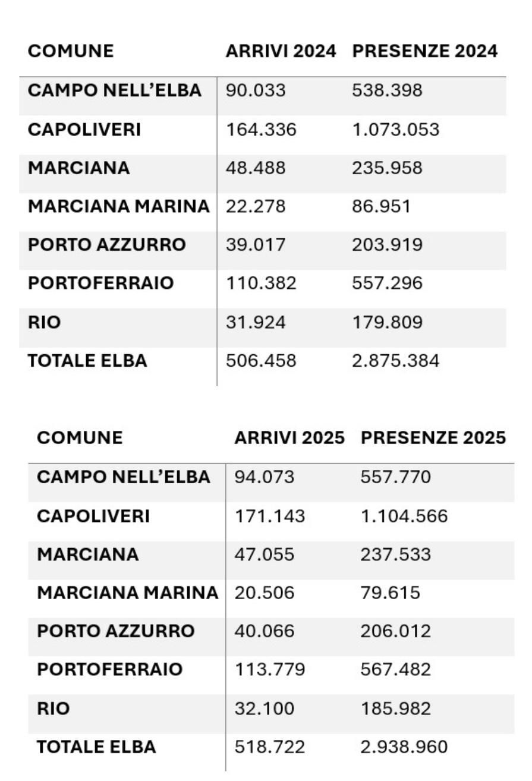Viewport: 532px width, 781px height.
Task: Click Capoliveri 2025 presences value 1.104.566
Action: pyautogui.click(x=404, y=516)
